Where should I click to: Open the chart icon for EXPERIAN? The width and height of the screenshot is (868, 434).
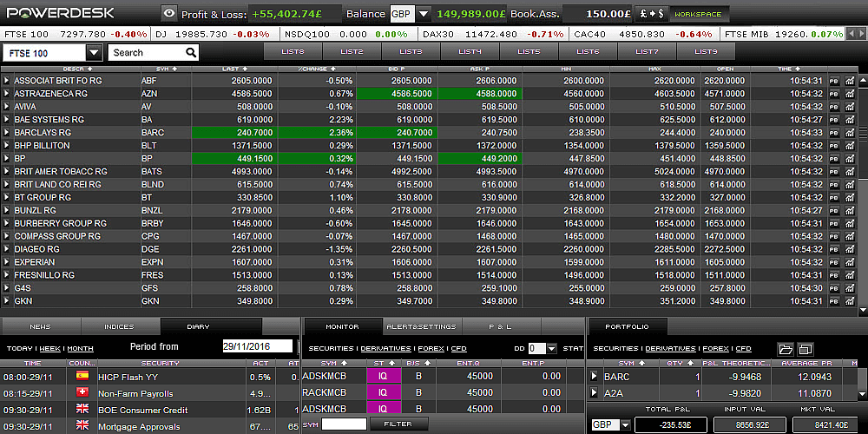[x=850, y=262]
